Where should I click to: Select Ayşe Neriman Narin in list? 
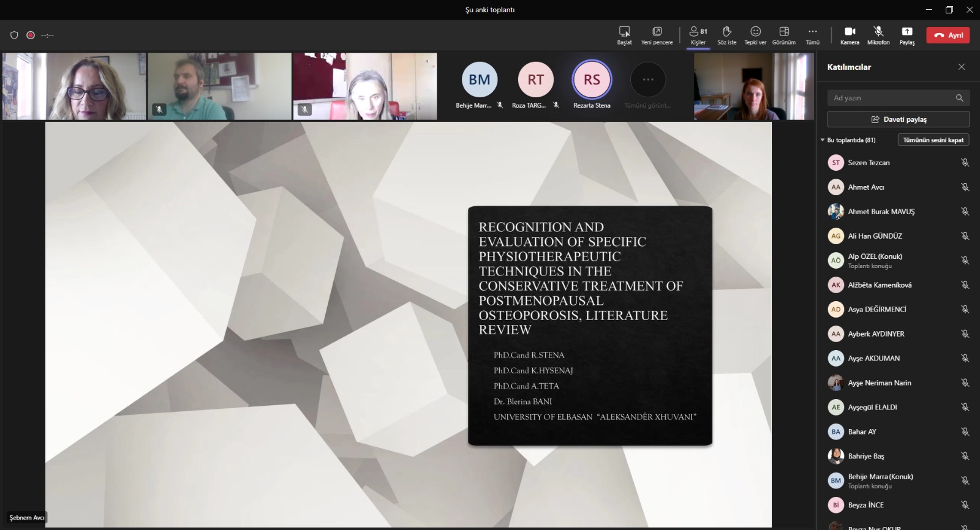pos(879,383)
